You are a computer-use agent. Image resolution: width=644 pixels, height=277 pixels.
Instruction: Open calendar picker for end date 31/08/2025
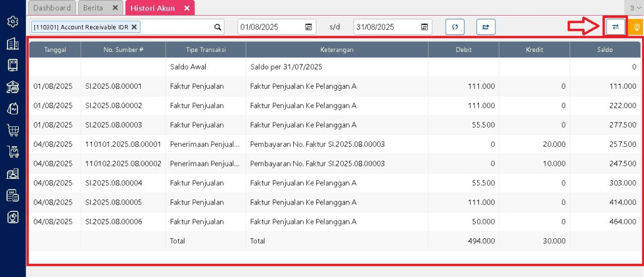click(425, 27)
